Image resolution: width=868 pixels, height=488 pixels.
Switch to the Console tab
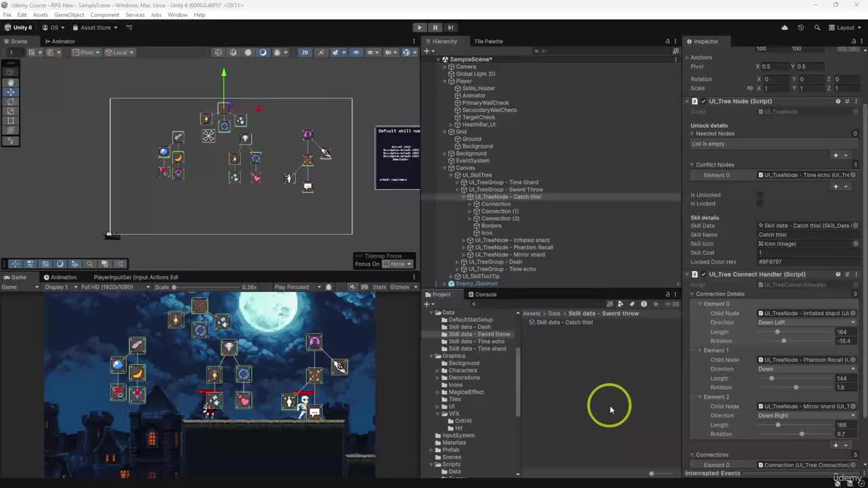click(x=481, y=294)
